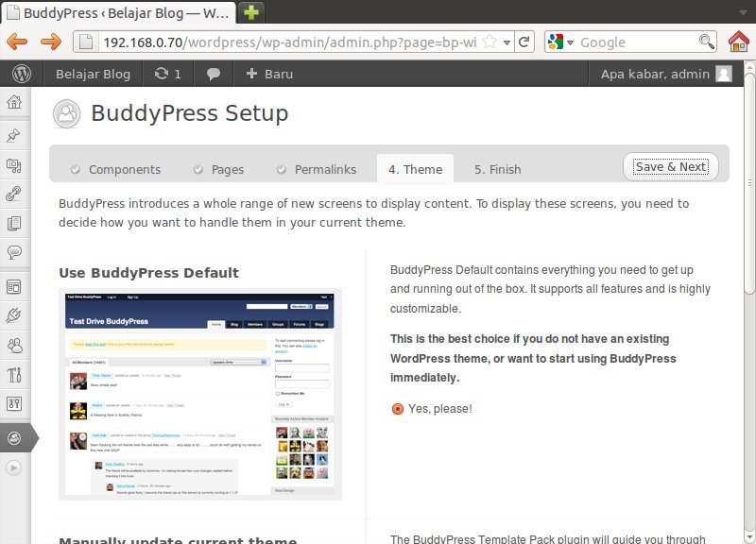756x544 pixels.
Task: Go to the 5. Finish setup step
Action: 498,170
